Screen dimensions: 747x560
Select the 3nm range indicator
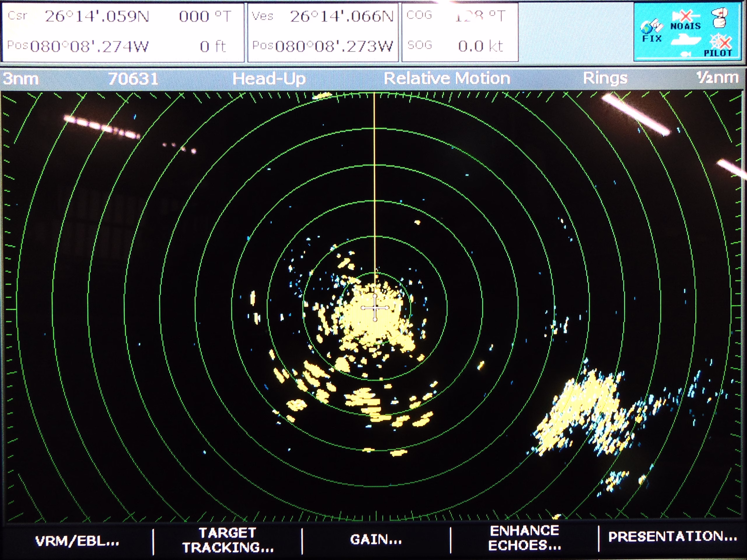(21, 79)
